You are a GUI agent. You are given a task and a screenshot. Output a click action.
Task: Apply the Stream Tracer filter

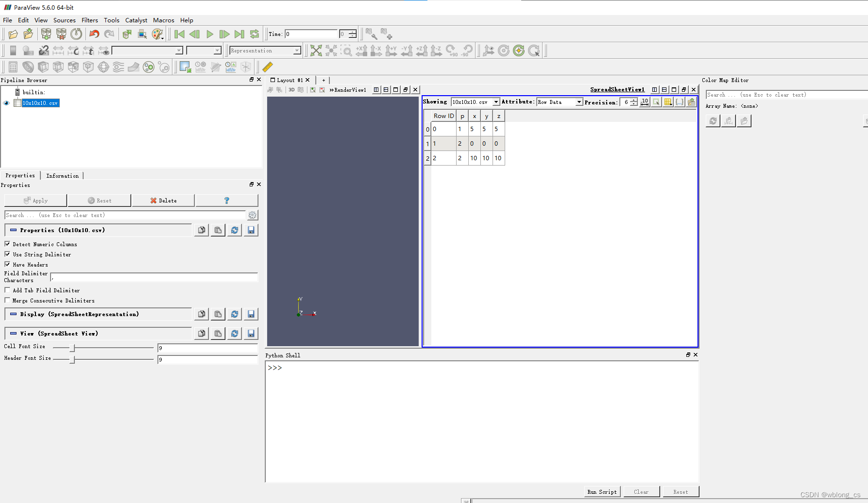pos(118,67)
